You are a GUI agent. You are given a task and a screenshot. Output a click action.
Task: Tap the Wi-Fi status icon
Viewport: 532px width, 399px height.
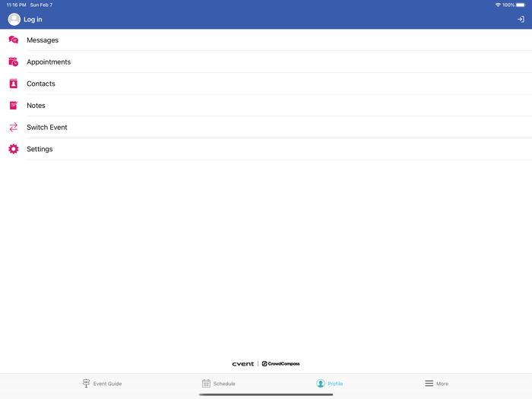click(498, 5)
